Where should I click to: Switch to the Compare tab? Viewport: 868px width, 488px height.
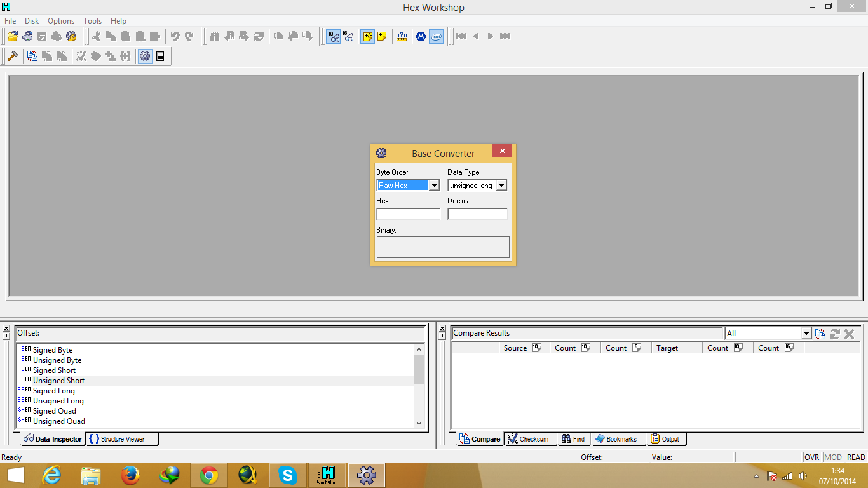(x=480, y=439)
